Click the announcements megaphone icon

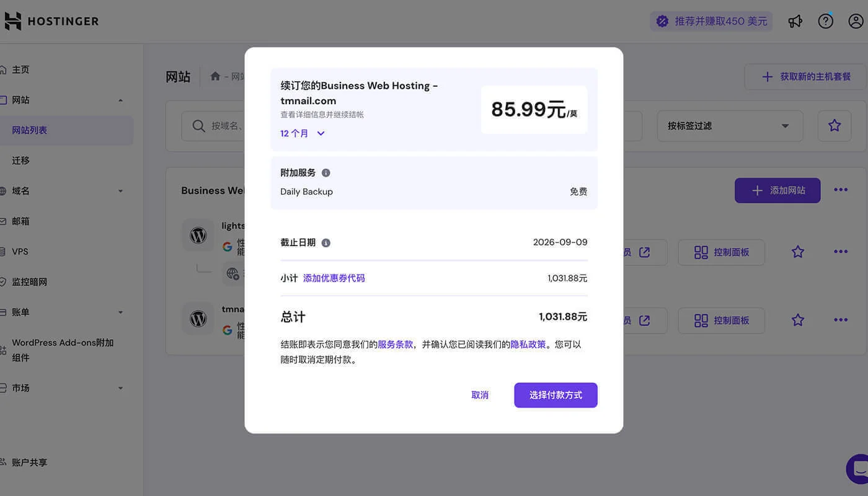(x=795, y=20)
